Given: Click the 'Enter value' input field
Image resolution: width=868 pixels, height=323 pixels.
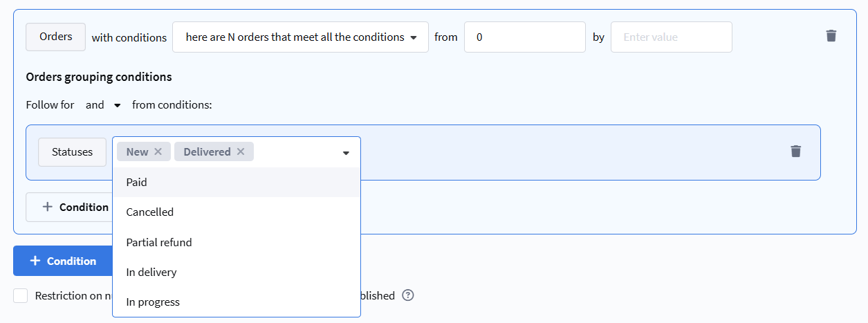Looking at the screenshot, I should tap(671, 37).
